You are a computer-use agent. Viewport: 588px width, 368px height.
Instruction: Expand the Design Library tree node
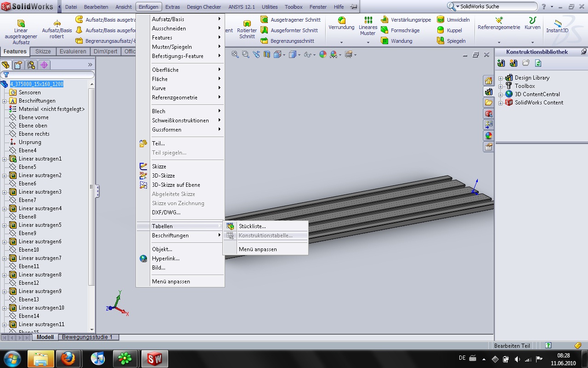[x=501, y=78]
